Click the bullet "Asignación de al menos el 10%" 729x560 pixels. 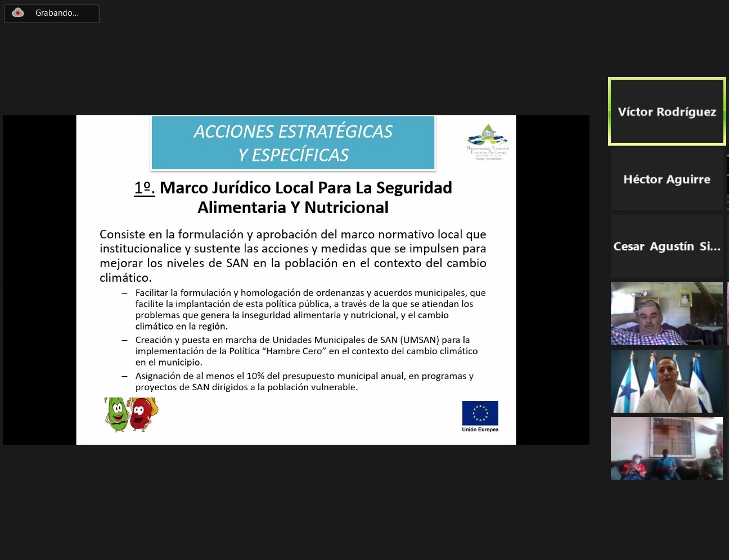click(x=304, y=381)
